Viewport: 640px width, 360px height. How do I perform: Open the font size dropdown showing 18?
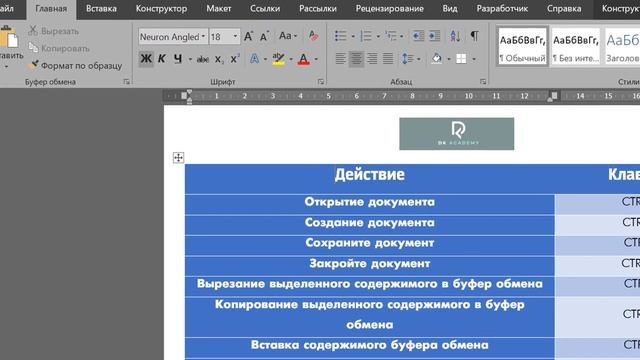[x=235, y=36]
